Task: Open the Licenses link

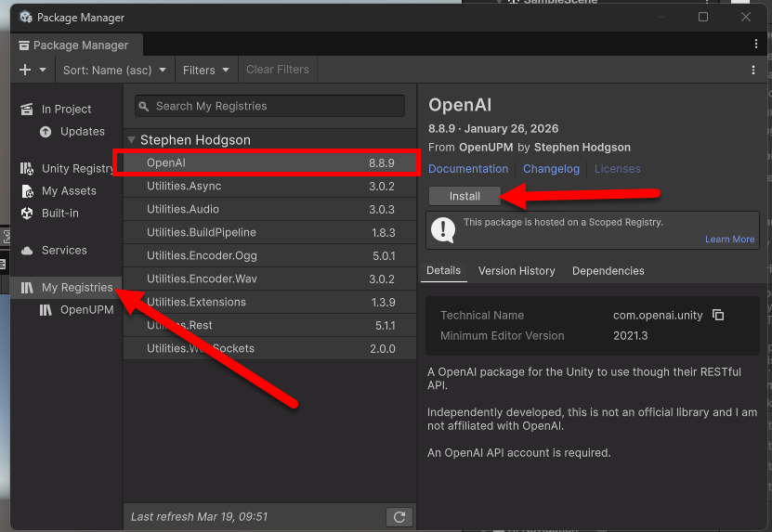Action: (618, 169)
